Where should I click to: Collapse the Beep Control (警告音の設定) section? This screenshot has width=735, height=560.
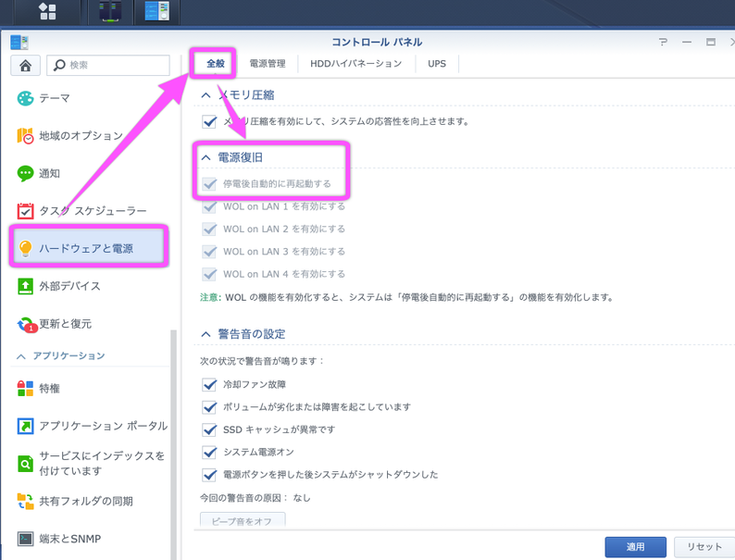(206, 334)
